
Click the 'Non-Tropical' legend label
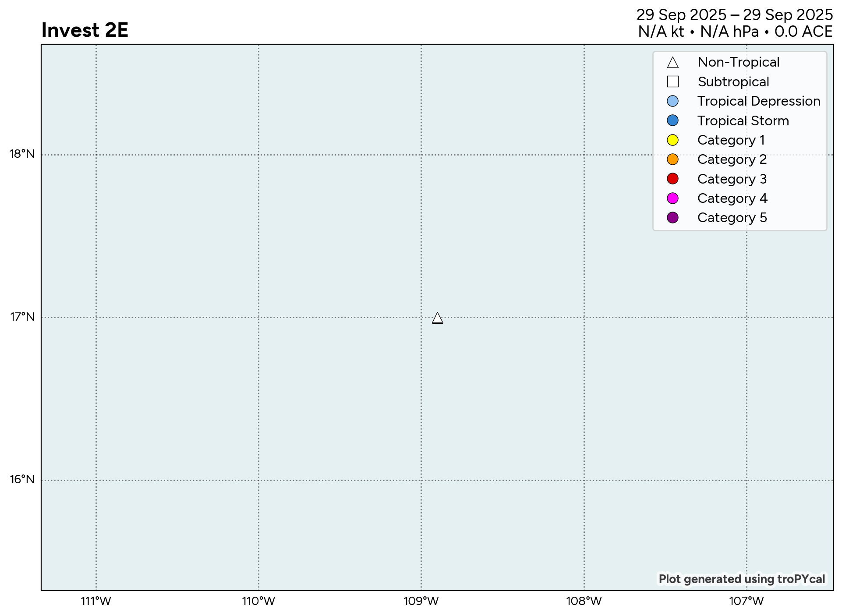[x=738, y=62]
